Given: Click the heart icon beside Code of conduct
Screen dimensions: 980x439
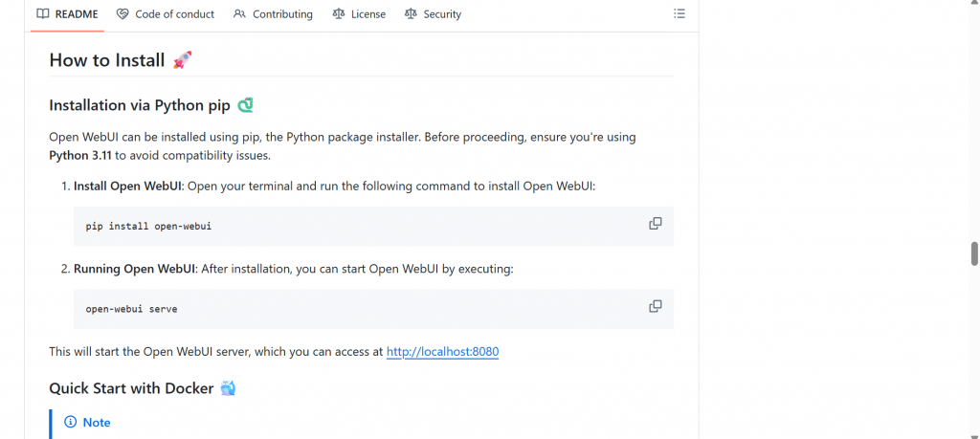Looking at the screenshot, I should 122,14.
